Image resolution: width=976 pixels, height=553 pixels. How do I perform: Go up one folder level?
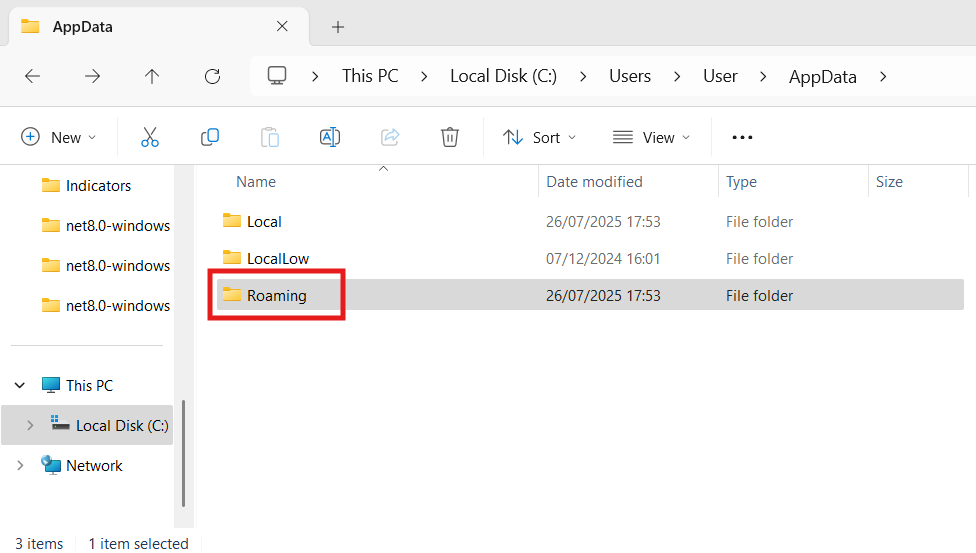coord(152,77)
